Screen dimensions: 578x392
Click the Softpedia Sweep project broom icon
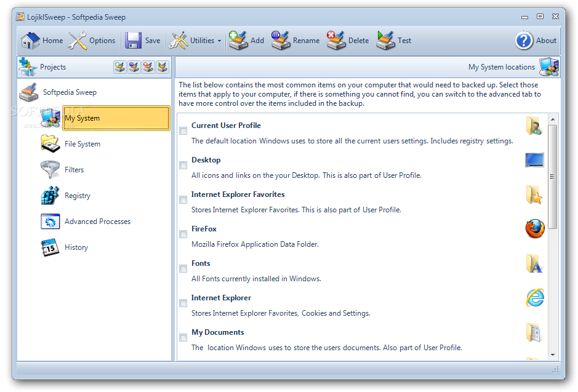pos(29,92)
